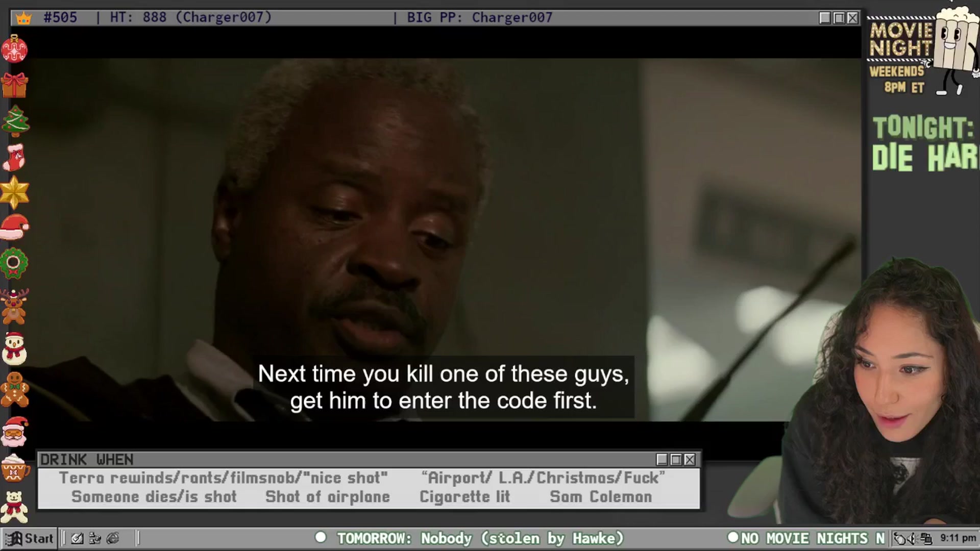Click the "Sam Coleman" rule
This screenshot has height=551, width=980.
click(x=601, y=497)
